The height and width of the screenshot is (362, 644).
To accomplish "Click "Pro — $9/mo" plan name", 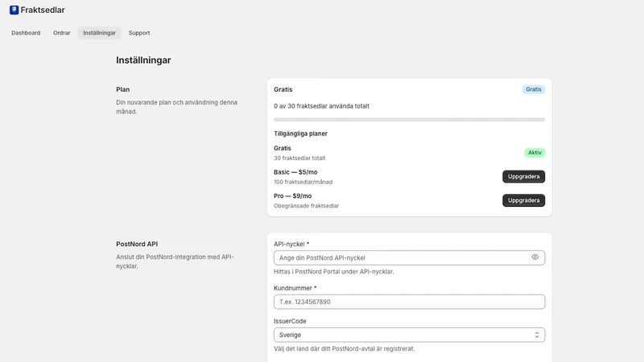I will click(x=292, y=195).
